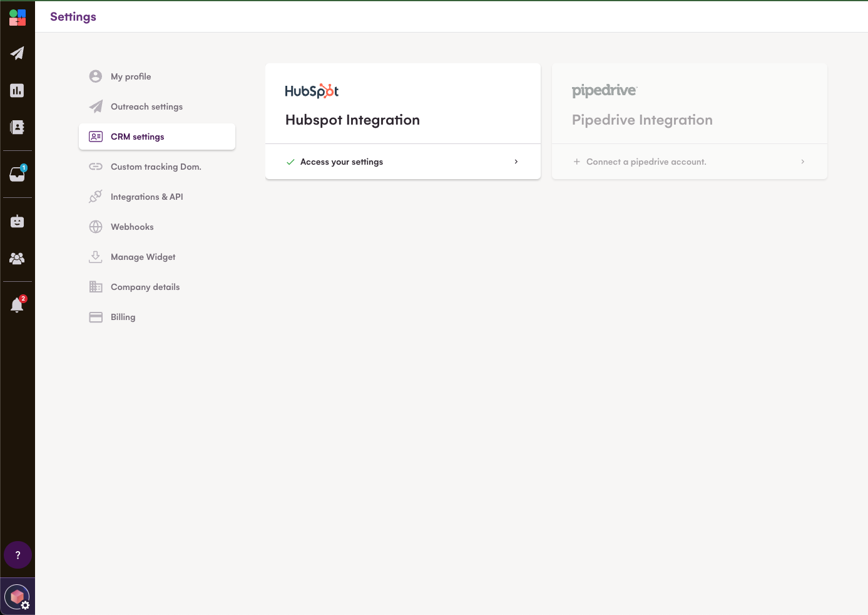Click the Webhooks globe icon
This screenshot has width=868, height=615.
click(x=96, y=227)
